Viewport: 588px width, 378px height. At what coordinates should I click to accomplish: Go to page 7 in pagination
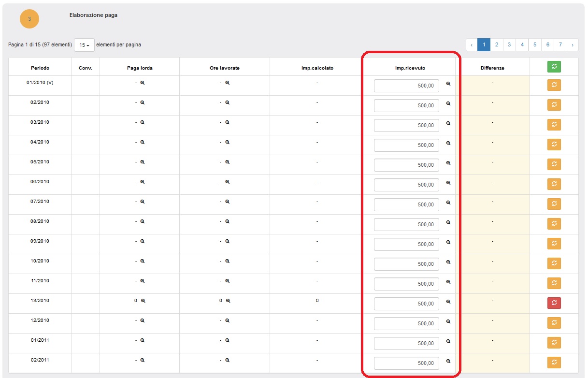pyautogui.click(x=560, y=44)
